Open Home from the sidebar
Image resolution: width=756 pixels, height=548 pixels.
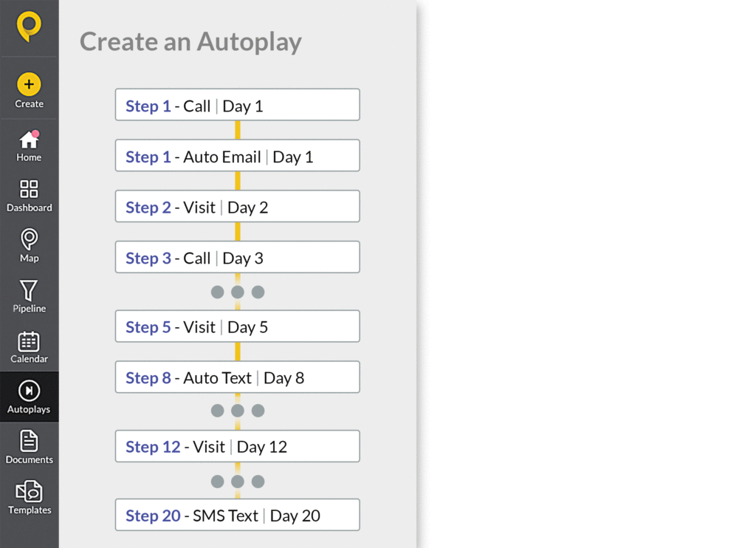(x=29, y=140)
